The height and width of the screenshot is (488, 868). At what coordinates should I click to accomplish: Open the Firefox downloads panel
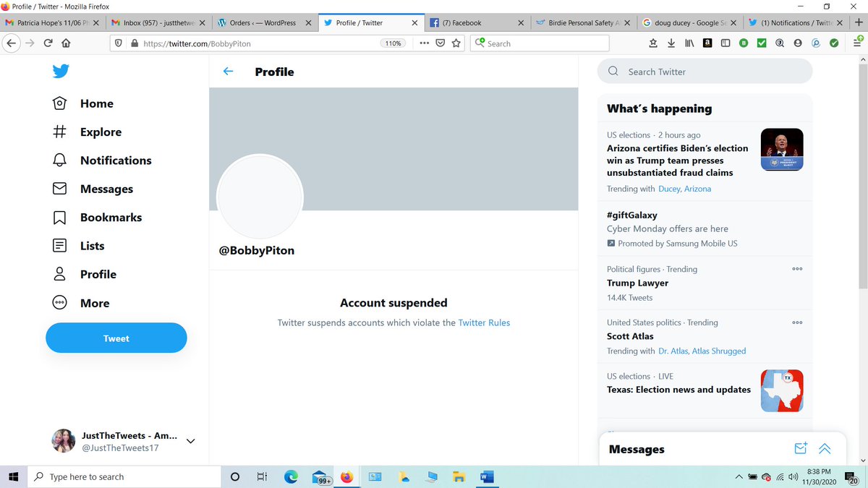671,43
